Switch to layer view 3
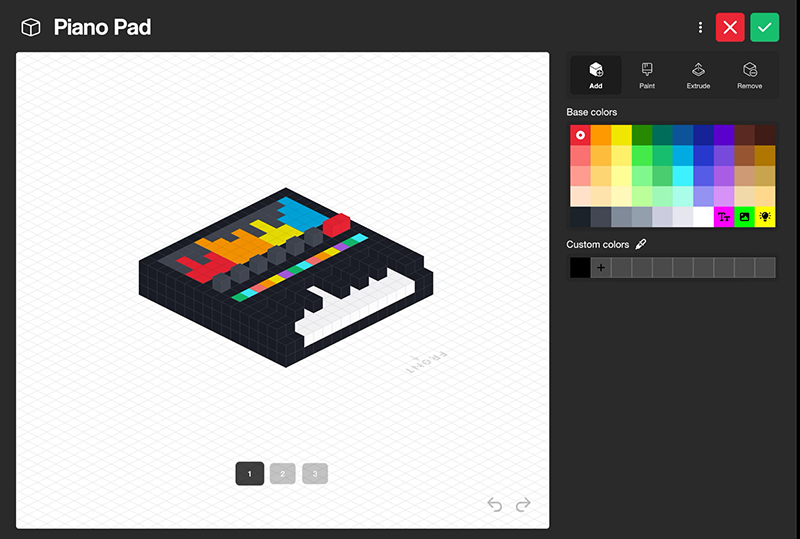Image resolution: width=800 pixels, height=539 pixels. (x=315, y=474)
